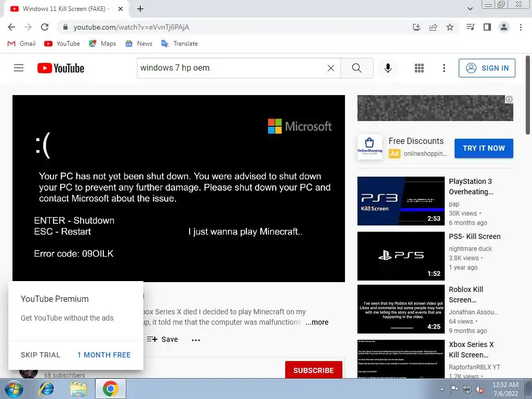532x399 pixels.
Task: Open the YouTube apps grid
Action: [419, 68]
